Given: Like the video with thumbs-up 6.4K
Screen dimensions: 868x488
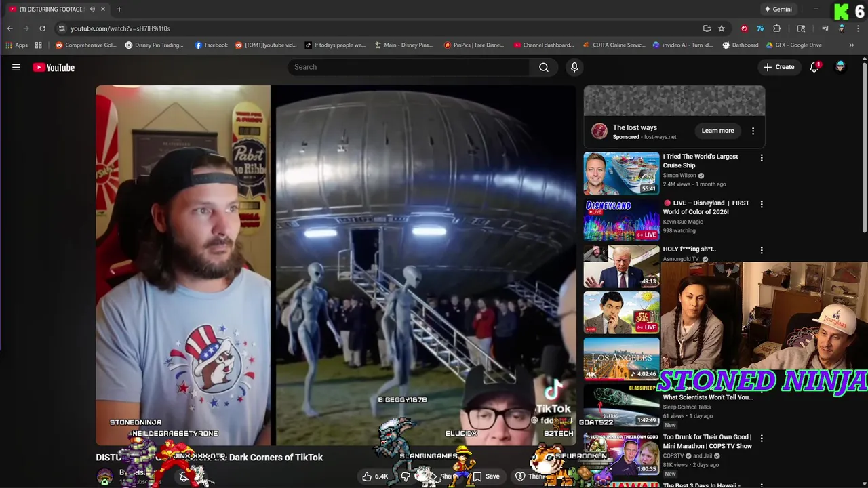Looking at the screenshot, I should 375,476.
